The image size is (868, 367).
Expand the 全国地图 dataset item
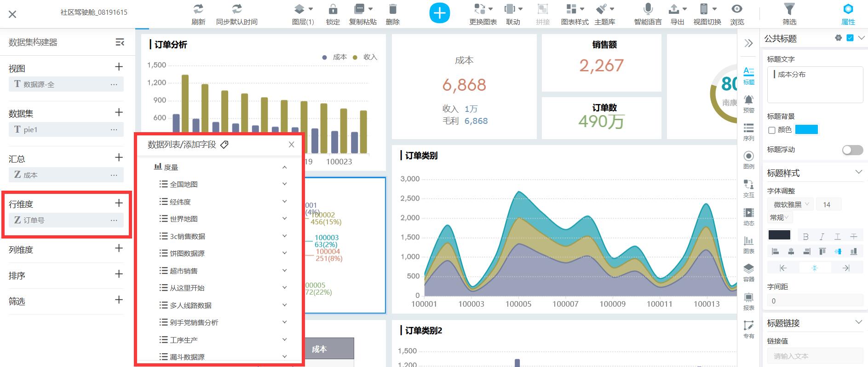284,184
